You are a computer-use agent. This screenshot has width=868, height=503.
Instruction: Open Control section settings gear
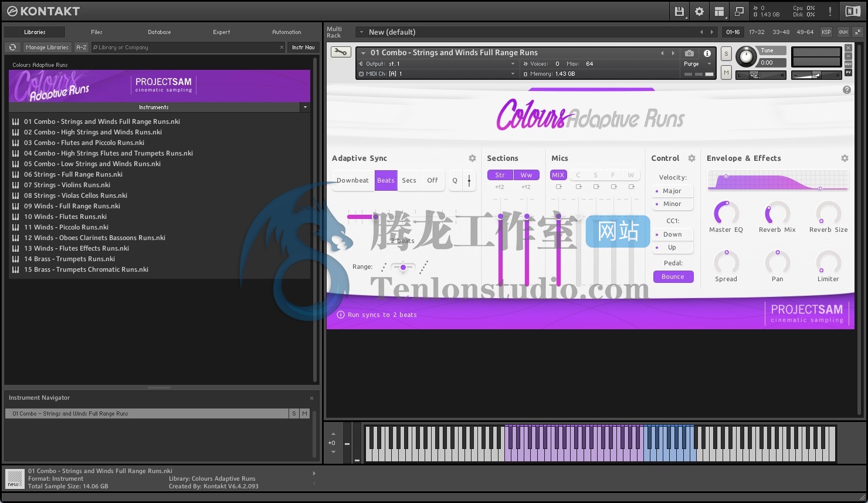[691, 158]
